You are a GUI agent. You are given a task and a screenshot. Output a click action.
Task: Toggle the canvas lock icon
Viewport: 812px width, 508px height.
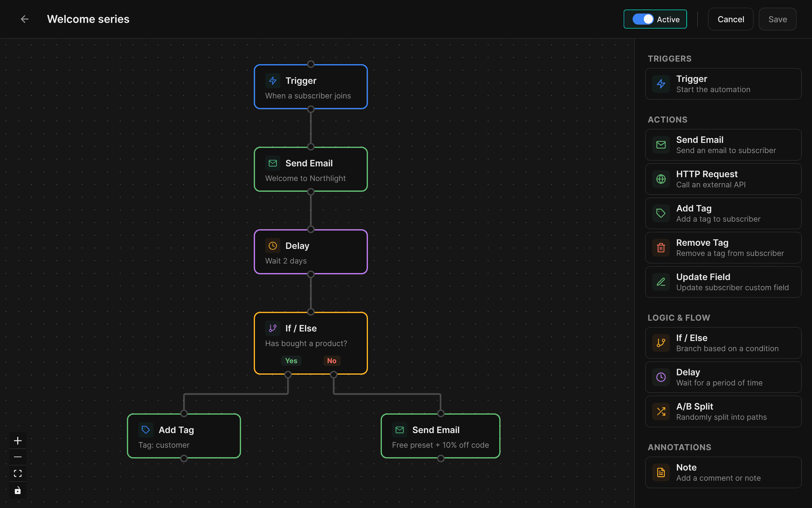[x=18, y=491]
